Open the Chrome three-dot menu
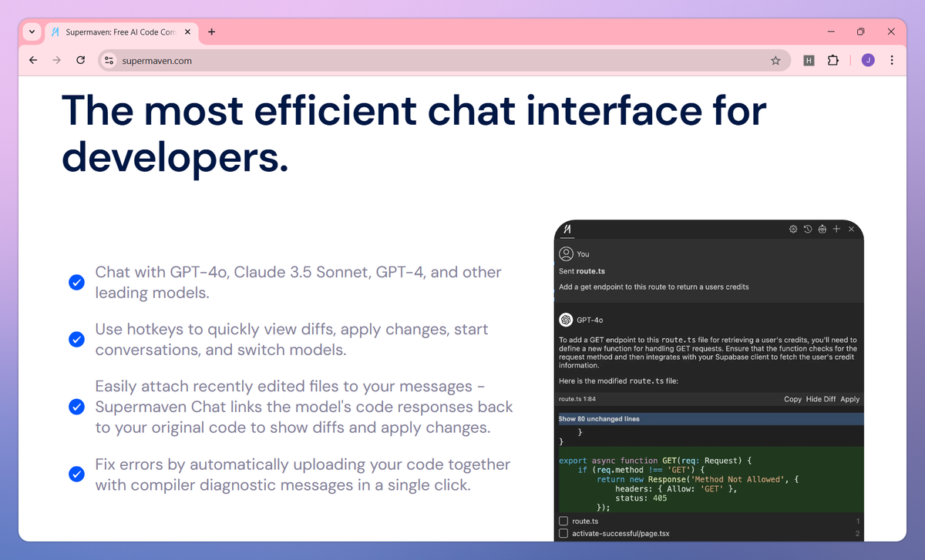This screenshot has width=925, height=560. (892, 60)
